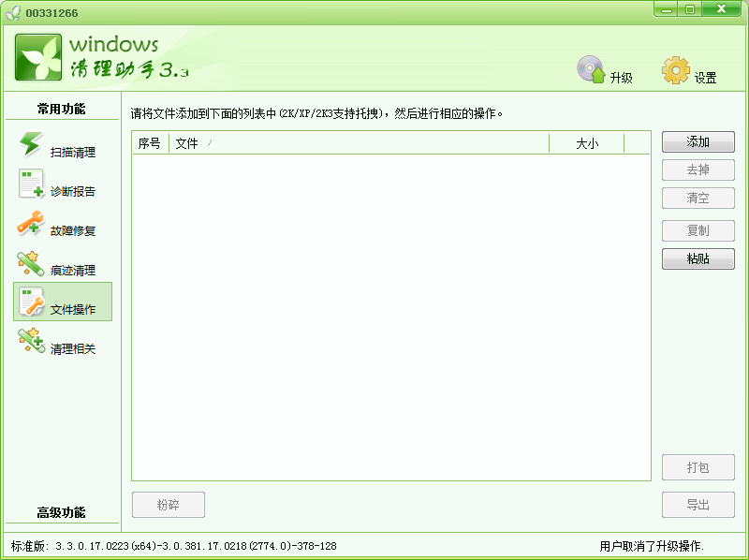Click the version string in status bar
Screen dimensions: 749x560
coord(174,546)
